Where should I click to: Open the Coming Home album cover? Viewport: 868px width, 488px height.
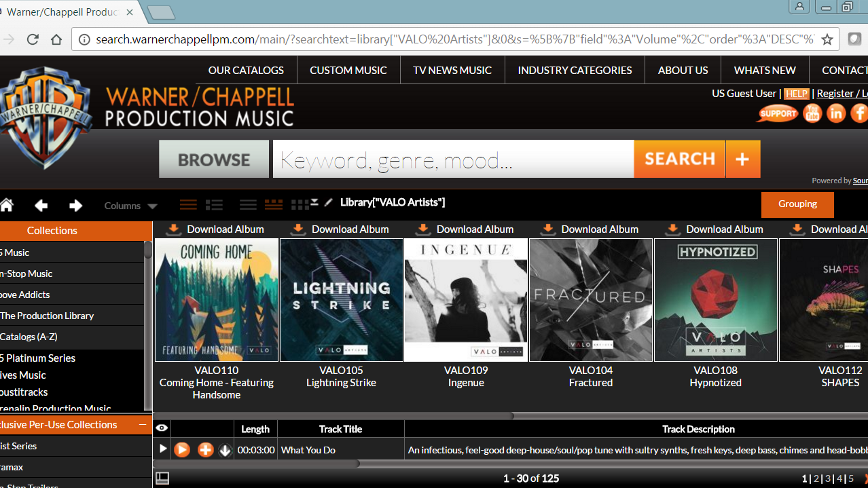point(217,300)
